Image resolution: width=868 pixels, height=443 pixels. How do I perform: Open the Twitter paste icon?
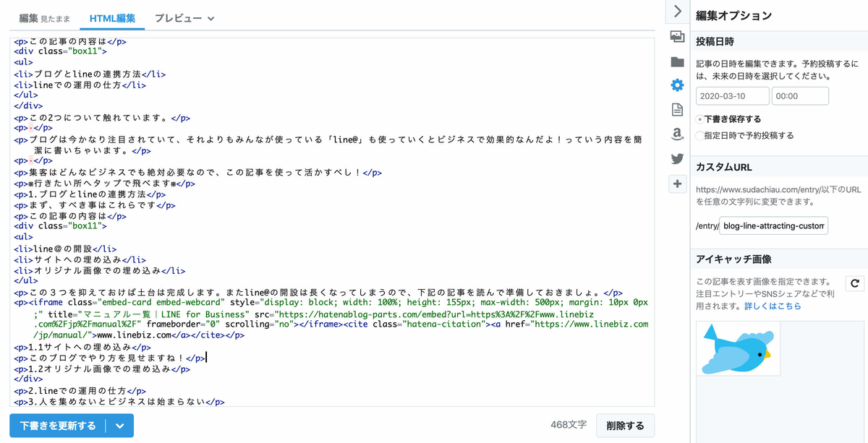[677, 159]
